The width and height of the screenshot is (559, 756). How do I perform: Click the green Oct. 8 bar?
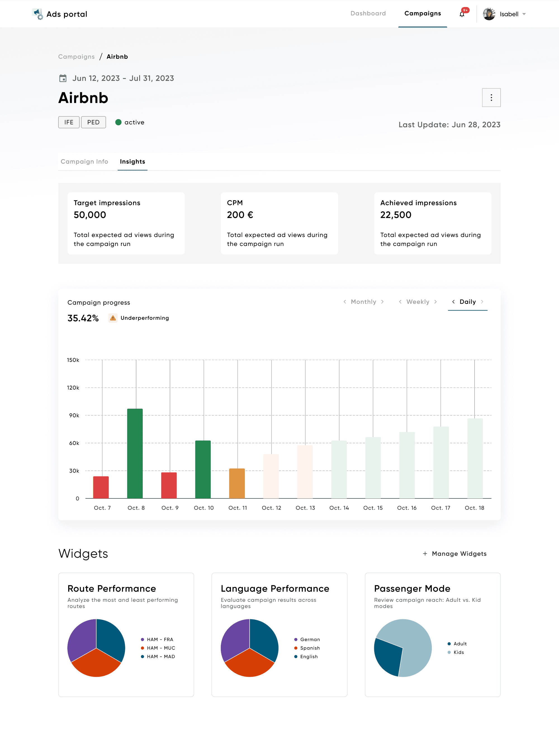point(135,453)
